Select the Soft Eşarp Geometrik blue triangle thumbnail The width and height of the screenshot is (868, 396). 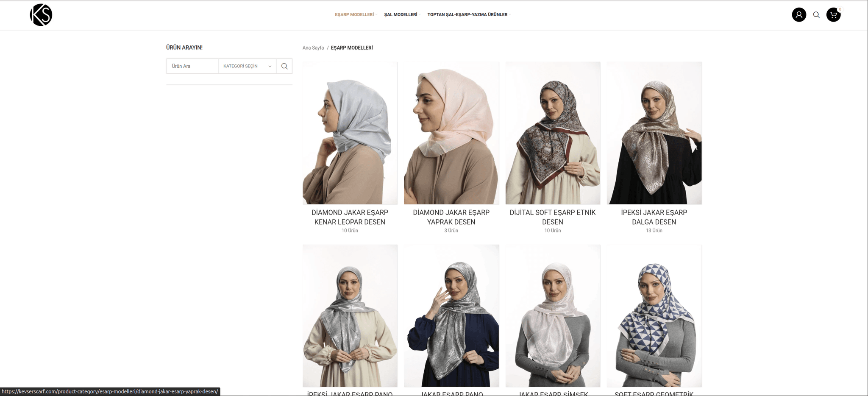(654, 315)
